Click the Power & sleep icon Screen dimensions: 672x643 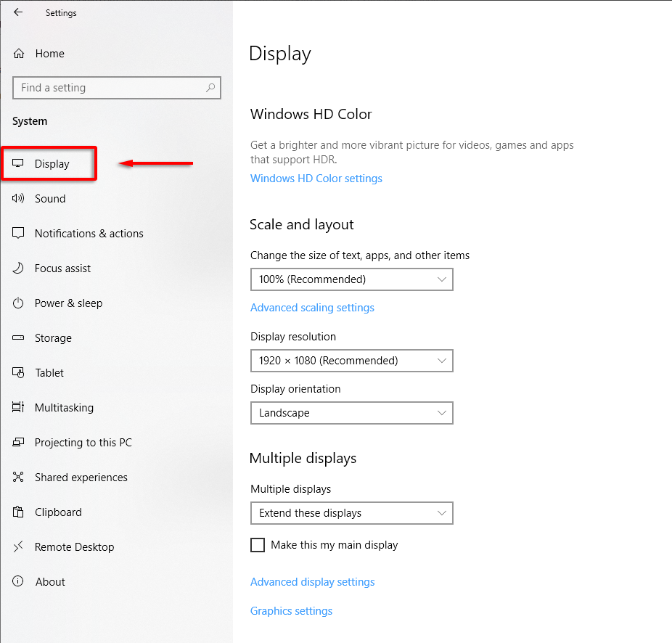pyautogui.click(x=19, y=303)
